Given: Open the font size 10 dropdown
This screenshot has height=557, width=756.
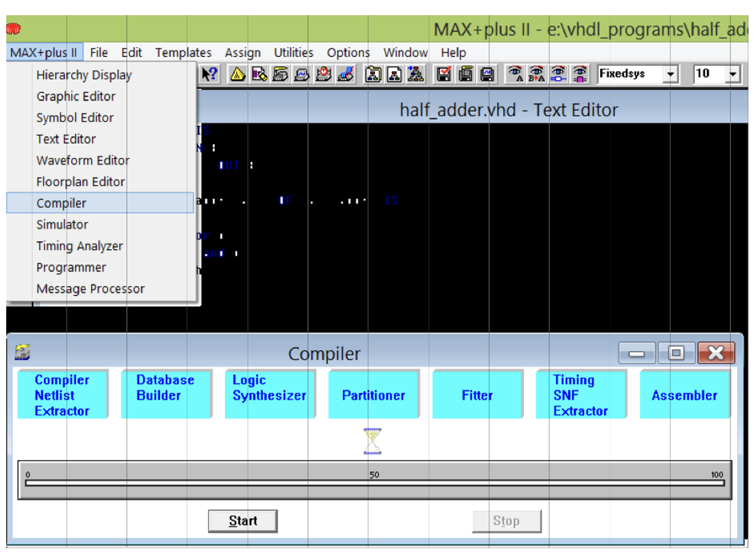Looking at the screenshot, I should coord(732,74).
